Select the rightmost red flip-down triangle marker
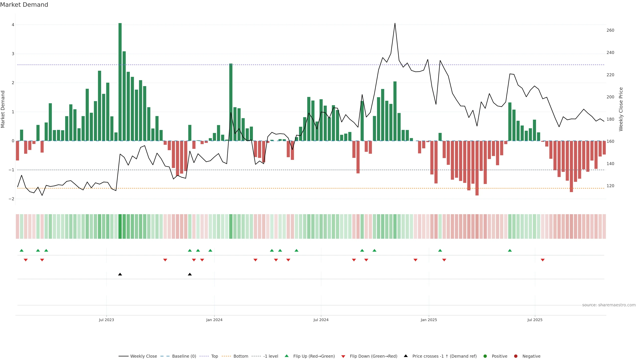644x362 pixels. click(x=543, y=260)
